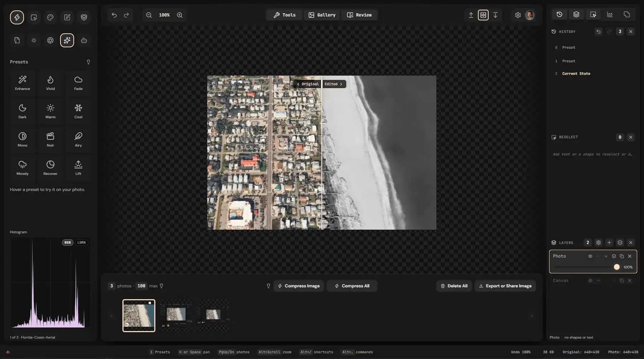Switch histogram to LUMA mode

(82, 243)
